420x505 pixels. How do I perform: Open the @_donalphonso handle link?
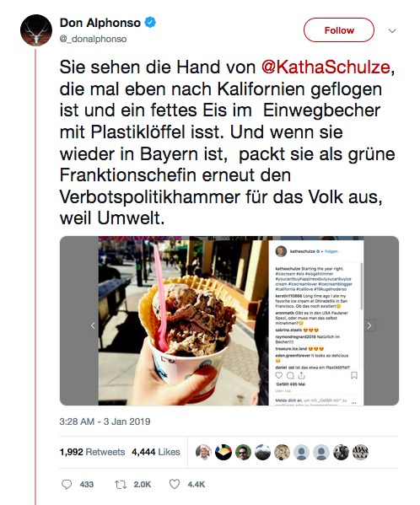(93, 39)
